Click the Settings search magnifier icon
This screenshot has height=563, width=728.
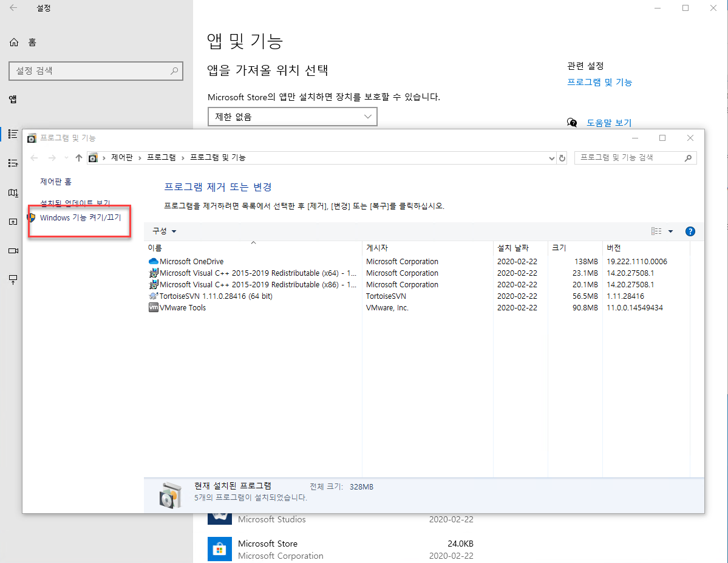(x=174, y=71)
